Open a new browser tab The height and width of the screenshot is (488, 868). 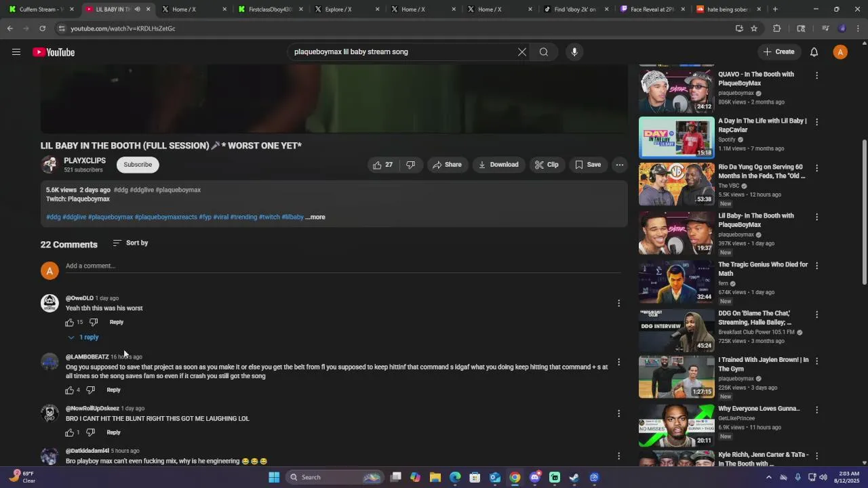point(775,9)
